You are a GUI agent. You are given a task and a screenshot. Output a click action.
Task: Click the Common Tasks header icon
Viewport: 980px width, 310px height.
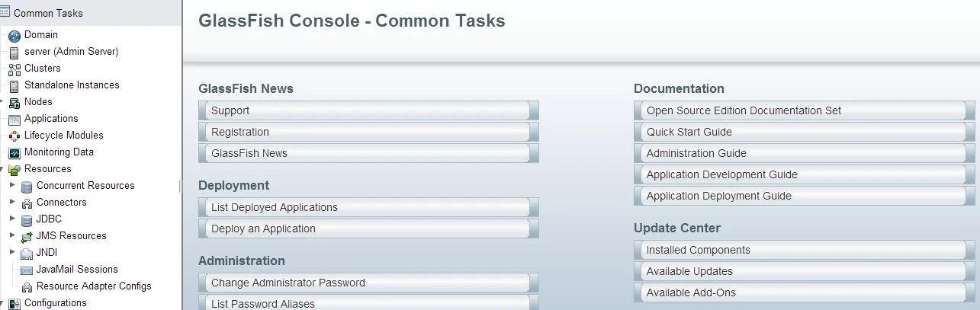5,13
